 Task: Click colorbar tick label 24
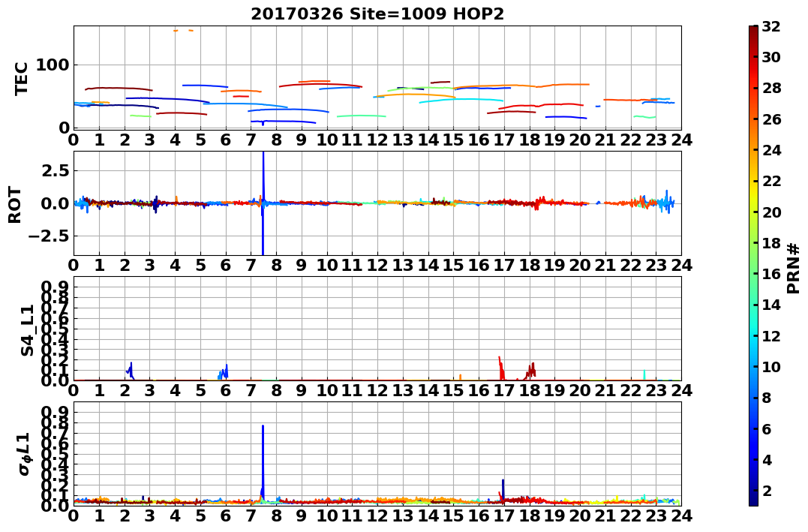click(771, 150)
